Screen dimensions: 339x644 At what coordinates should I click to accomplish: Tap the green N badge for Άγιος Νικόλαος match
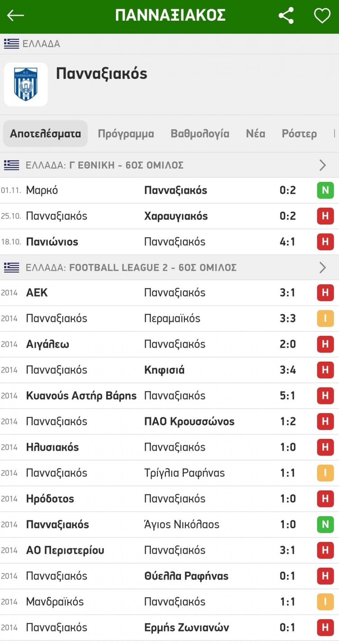pyautogui.click(x=325, y=525)
